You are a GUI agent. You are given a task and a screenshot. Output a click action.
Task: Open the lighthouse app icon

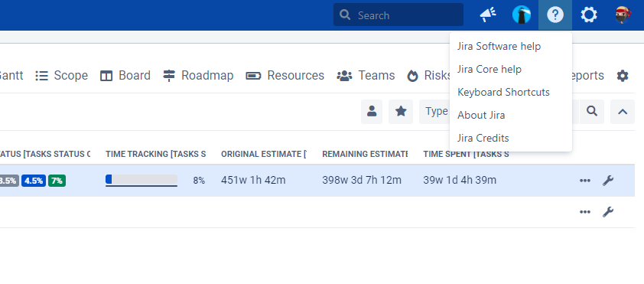pos(521,15)
